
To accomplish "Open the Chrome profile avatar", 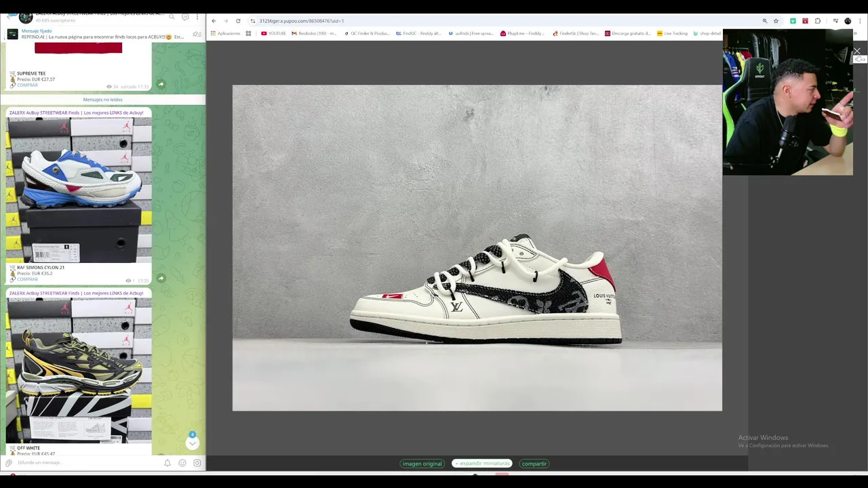I will 848,21.
